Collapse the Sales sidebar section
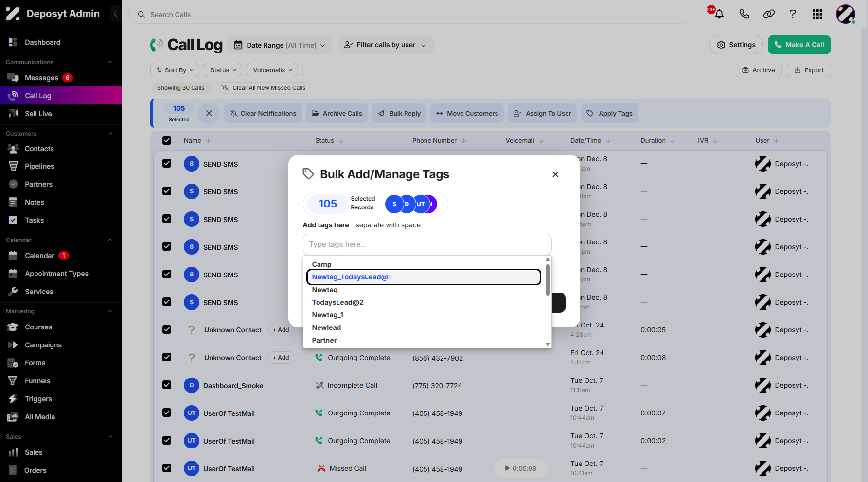This screenshot has width=868, height=482. click(x=110, y=437)
